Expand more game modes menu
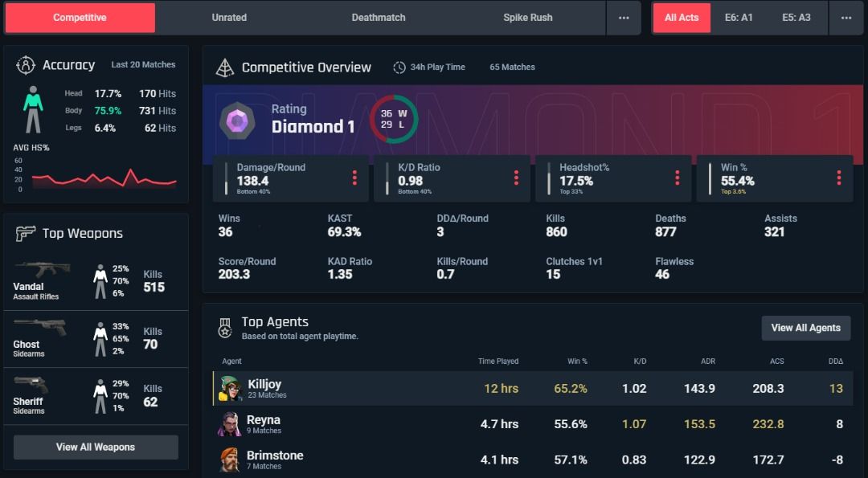Screen dimensions: 868x478 click(624, 18)
